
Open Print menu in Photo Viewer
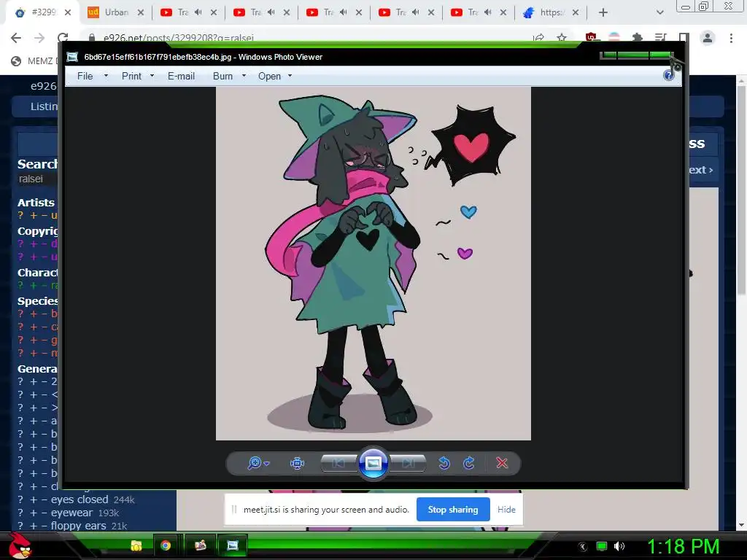pos(131,76)
